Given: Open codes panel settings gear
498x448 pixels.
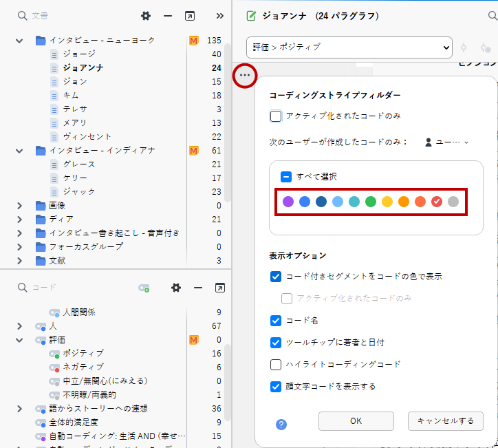Looking at the screenshot, I should point(176,288).
